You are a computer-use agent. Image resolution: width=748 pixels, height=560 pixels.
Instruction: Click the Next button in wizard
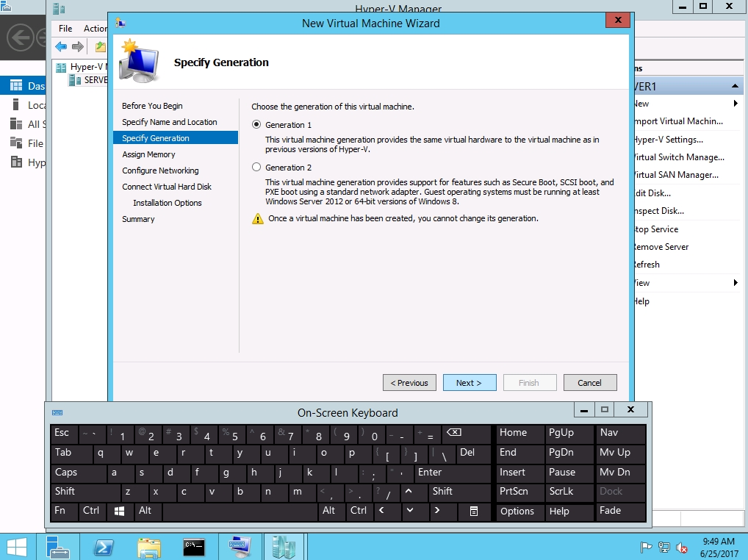470,383
